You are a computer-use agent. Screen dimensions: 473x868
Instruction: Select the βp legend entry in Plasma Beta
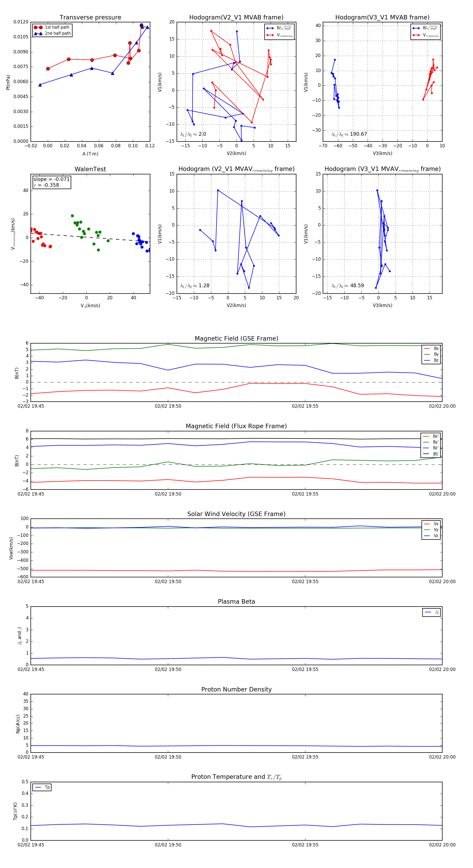point(431,612)
